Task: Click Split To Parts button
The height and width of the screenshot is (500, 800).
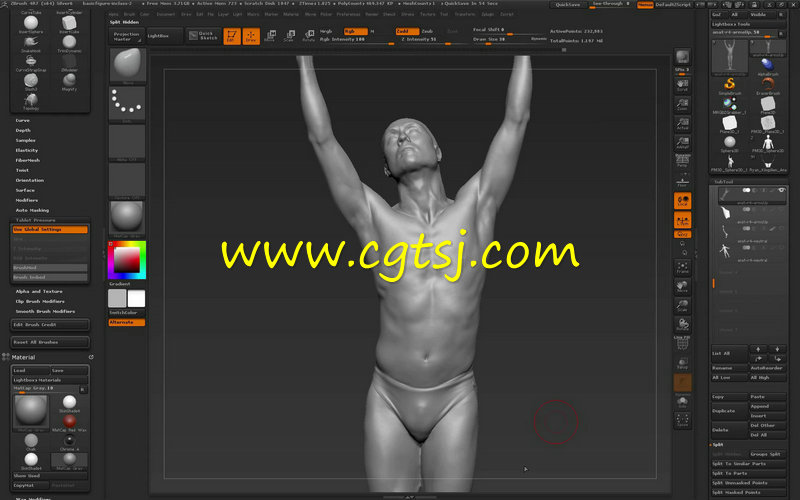Action: [748, 473]
